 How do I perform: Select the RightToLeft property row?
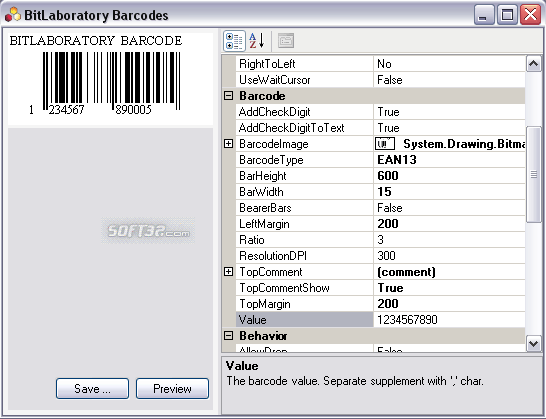(380, 64)
